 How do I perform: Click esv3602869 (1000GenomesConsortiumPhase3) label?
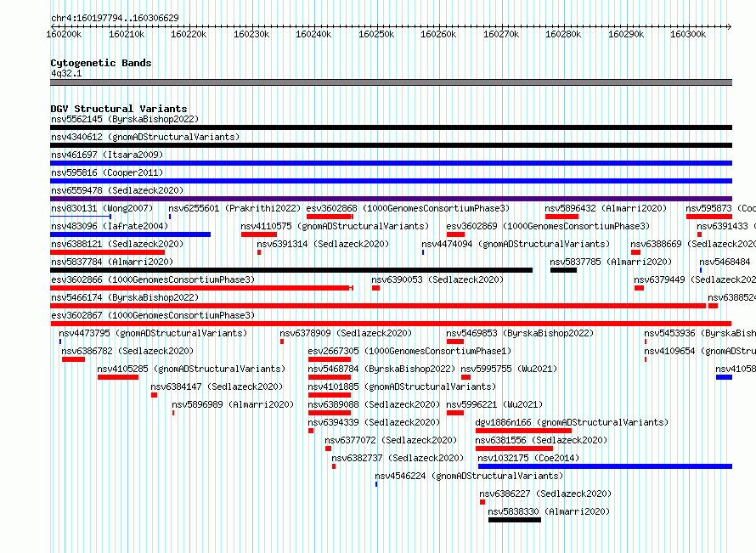(x=548, y=226)
